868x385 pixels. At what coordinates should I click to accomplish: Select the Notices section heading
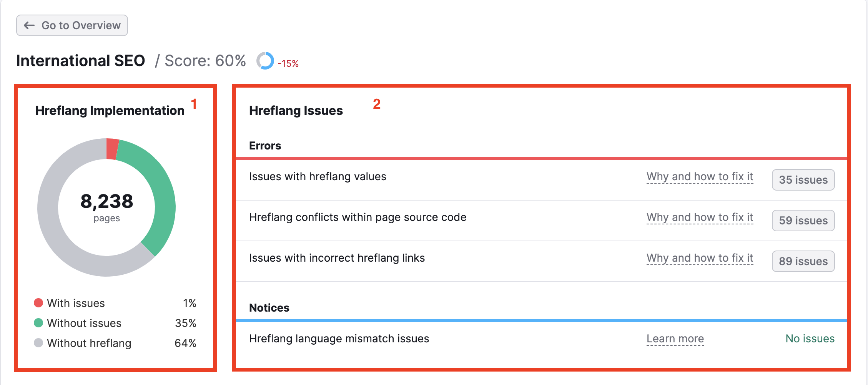pos(269,307)
